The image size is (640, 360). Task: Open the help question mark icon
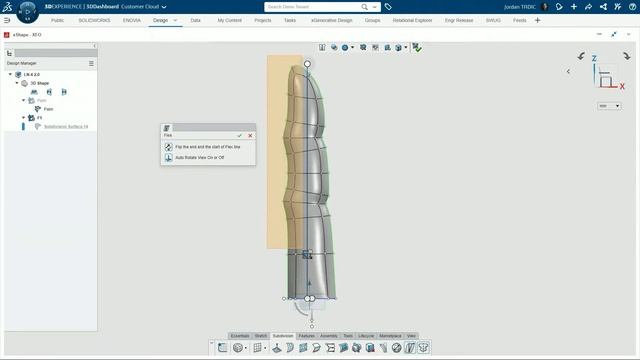(x=632, y=7)
